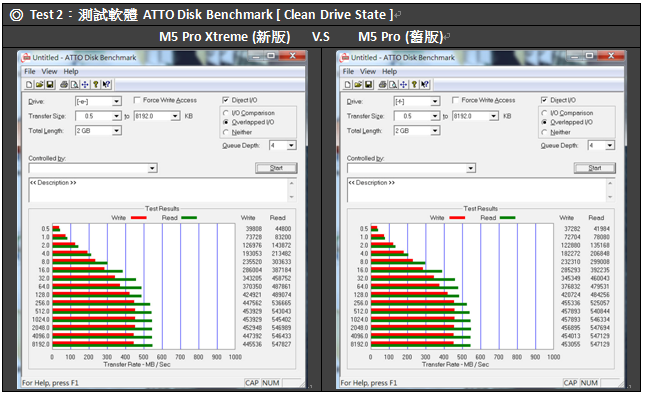This screenshot has height=397, width=645.
Task: Click four-arrow move icon in right ATTO window
Action: coord(404,85)
